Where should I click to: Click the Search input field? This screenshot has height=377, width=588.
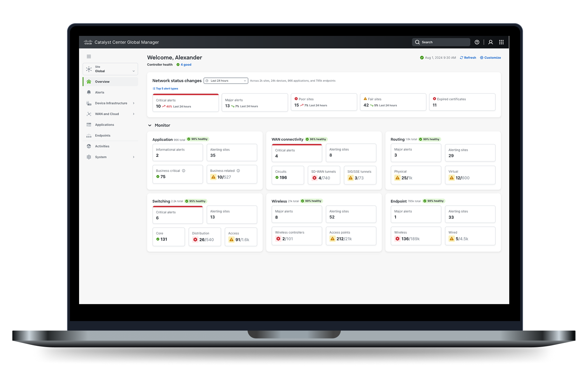click(x=441, y=42)
